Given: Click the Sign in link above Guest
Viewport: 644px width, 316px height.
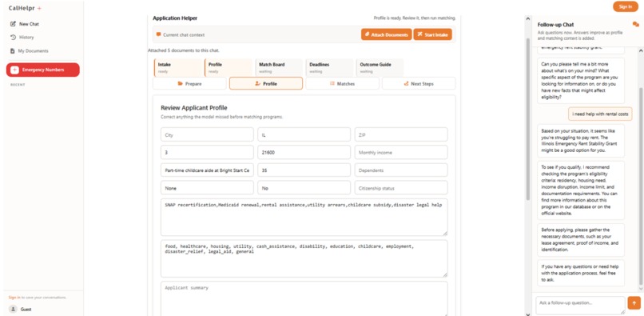Looking at the screenshot, I should pyautogui.click(x=14, y=297).
